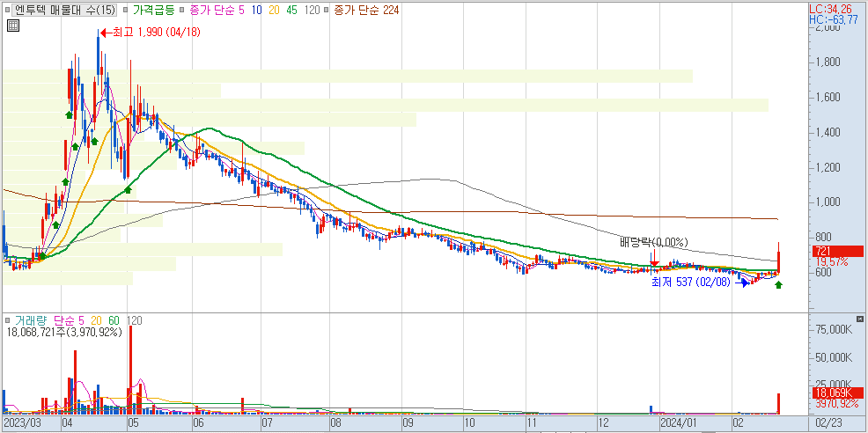Click the 2023/03 date axis label
The width and height of the screenshot is (868, 433).
coord(22,423)
